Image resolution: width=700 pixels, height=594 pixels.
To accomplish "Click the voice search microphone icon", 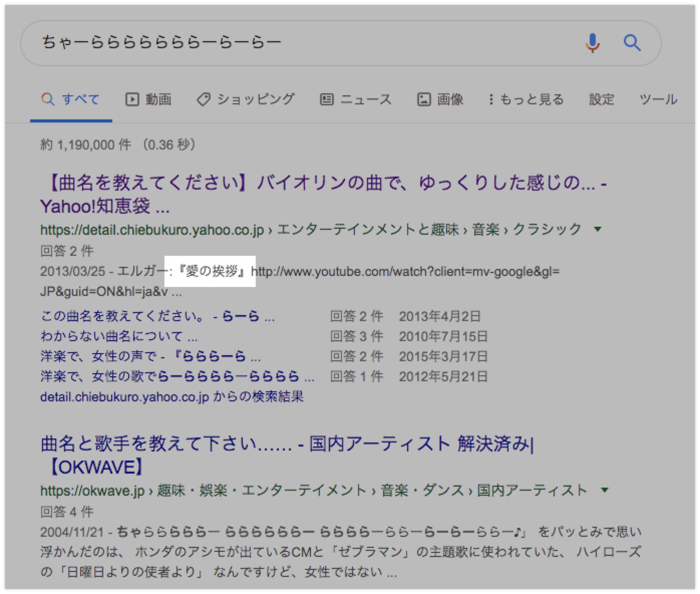I will [593, 43].
